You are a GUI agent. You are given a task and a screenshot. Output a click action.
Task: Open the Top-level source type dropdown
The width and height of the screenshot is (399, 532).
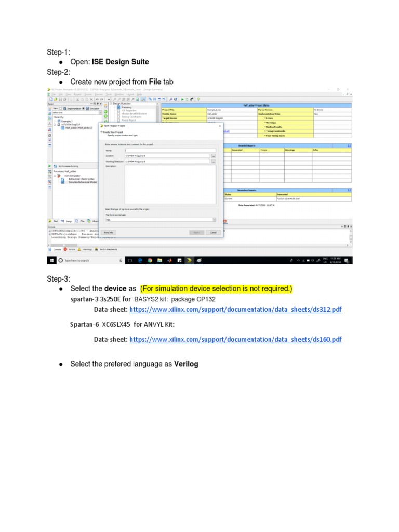tap(161, 220)
